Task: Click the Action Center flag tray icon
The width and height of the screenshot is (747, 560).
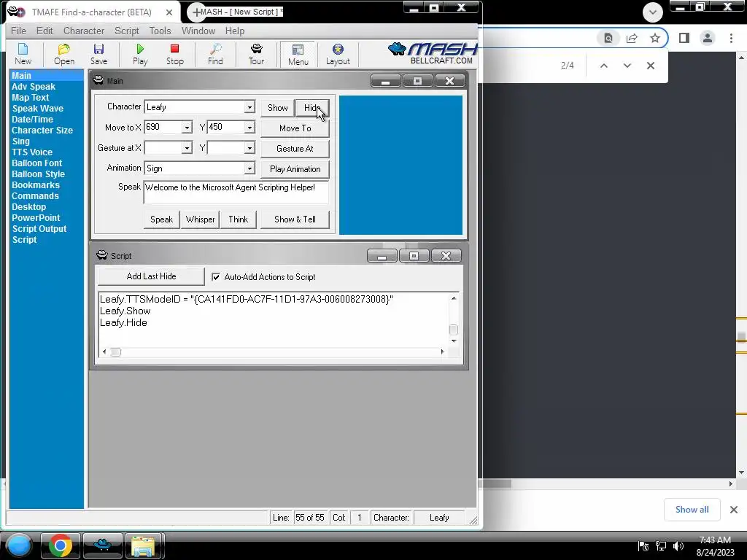Action: [x=643, y=546]
